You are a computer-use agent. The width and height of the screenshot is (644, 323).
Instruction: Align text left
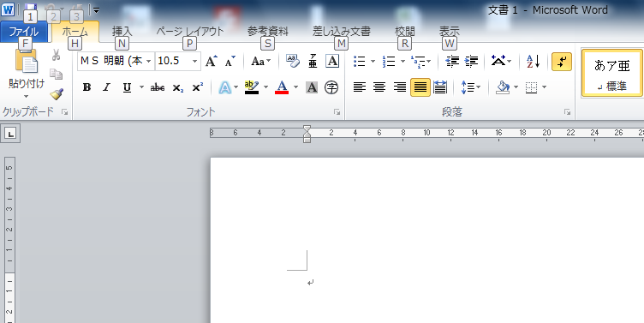(360, 87)
